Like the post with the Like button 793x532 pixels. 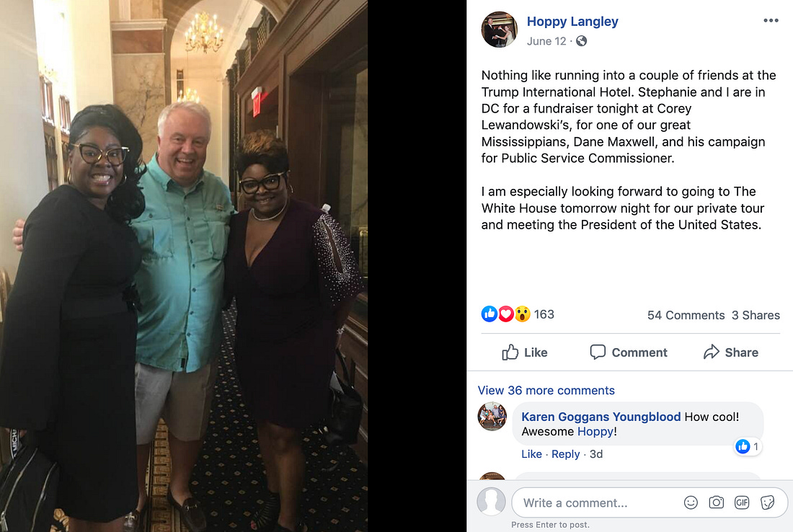coord(524,353)
